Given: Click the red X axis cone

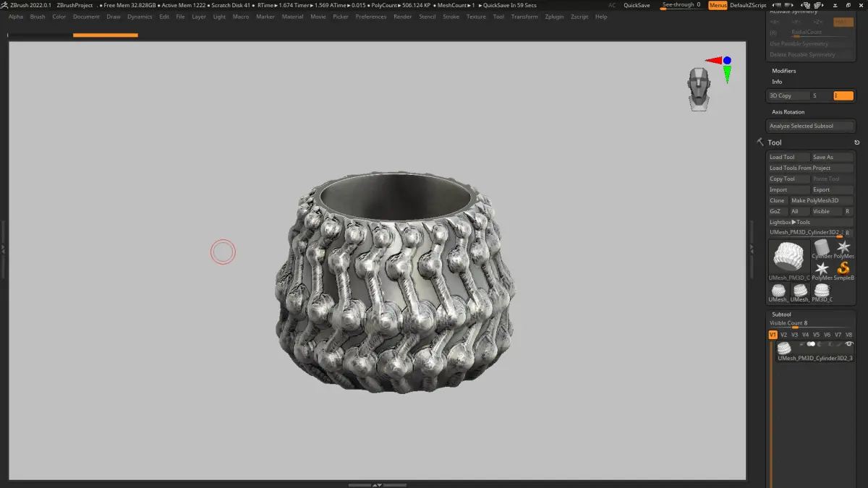Looking at the screenshot, I should 713,61.
